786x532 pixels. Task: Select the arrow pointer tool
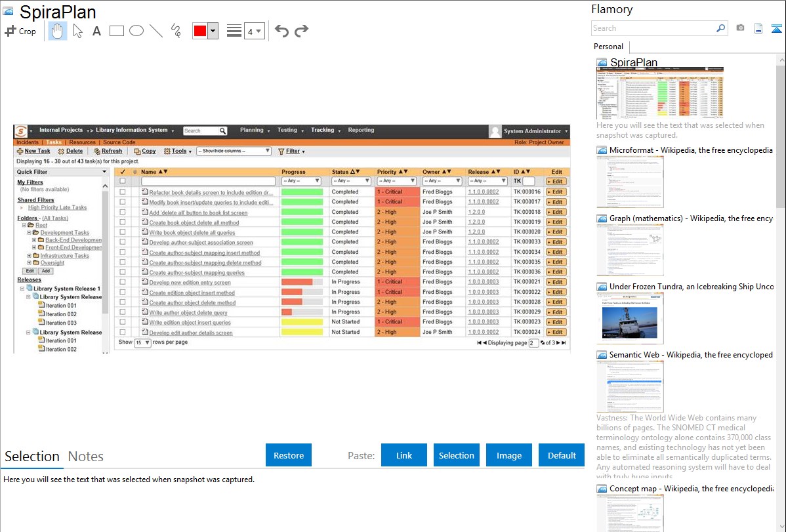[77, 31]
